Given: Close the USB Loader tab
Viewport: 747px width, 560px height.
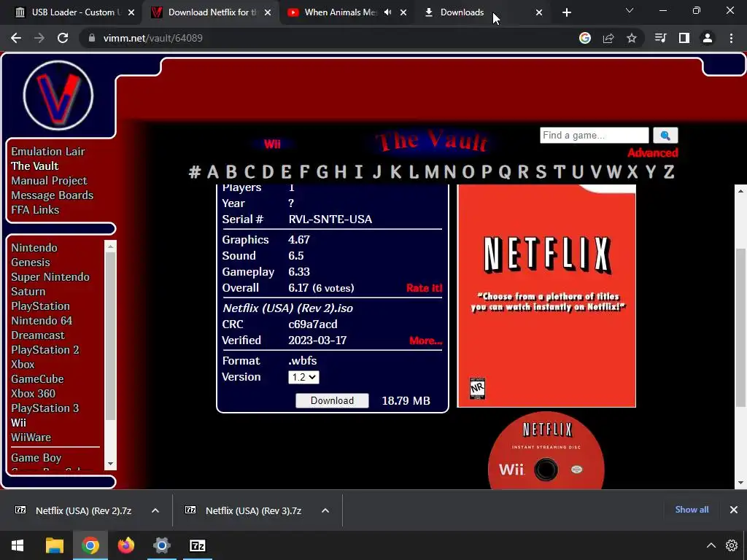Looking at the screenshot, I should 131,12.
